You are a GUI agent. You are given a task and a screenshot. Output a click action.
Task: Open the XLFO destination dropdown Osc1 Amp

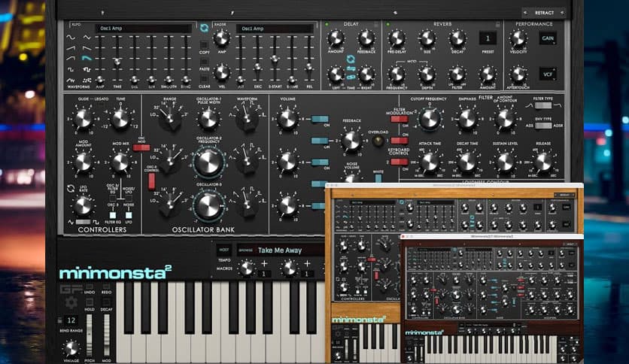tap(143, 29)
